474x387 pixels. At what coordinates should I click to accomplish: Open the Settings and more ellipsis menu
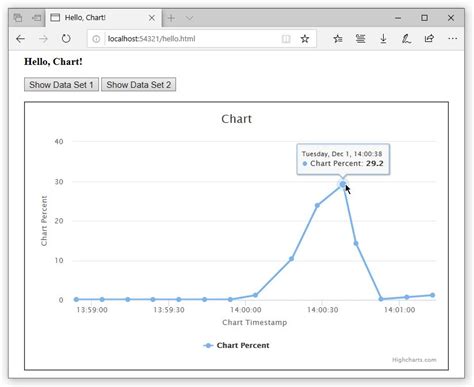[x=452, y=39]
